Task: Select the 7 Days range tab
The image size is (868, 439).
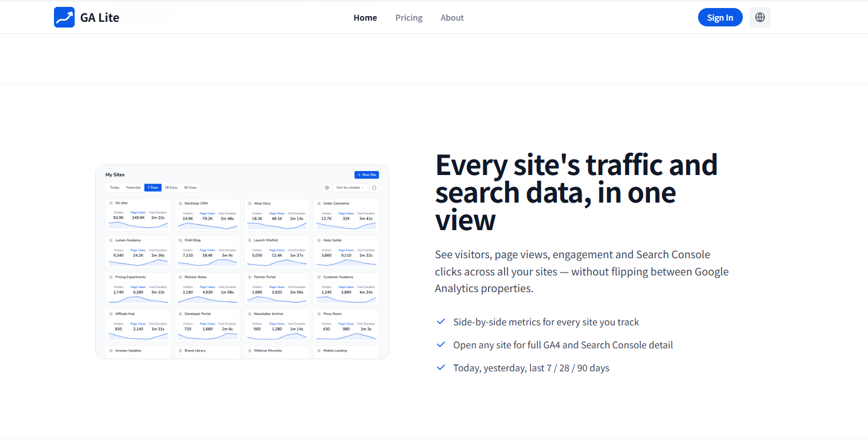Action: [153, 188]
